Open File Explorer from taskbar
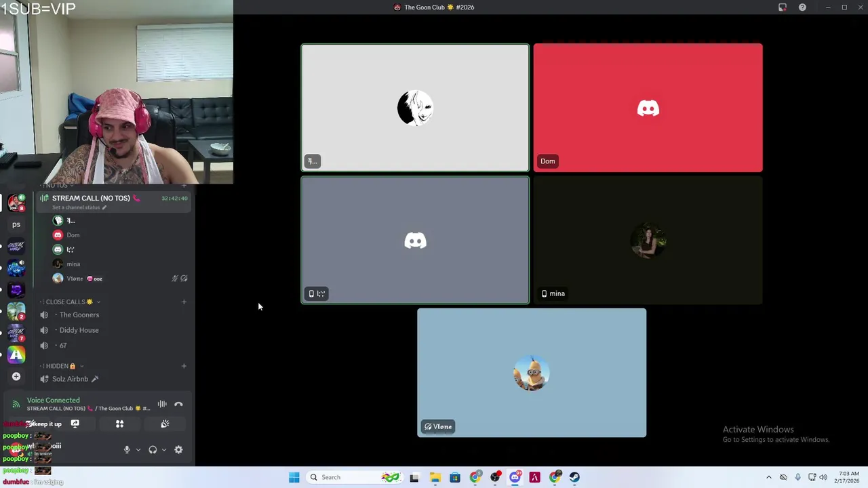Viewport: 868px width, 488px height. pyautogui.click(x=435, y=477)
